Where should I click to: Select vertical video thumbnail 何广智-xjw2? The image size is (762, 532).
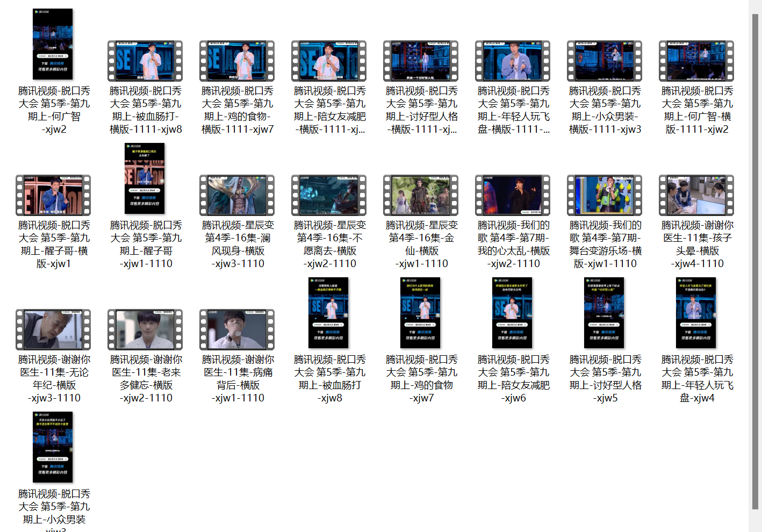tap(53, 44)
